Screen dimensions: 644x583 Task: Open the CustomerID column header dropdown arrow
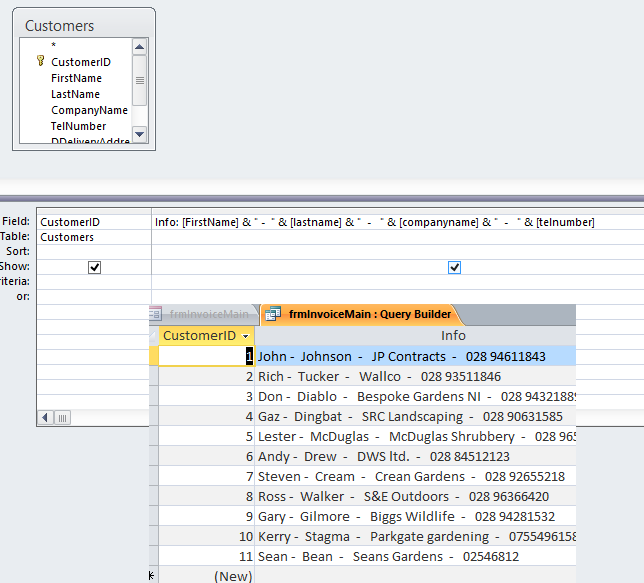[x=246, y=336]
